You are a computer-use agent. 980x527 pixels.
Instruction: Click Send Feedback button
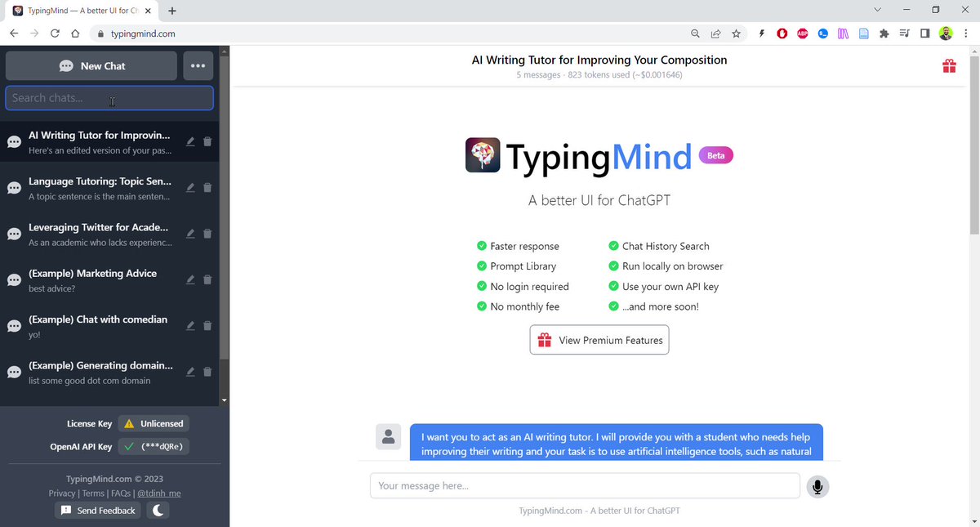click(x=98, y=511)
